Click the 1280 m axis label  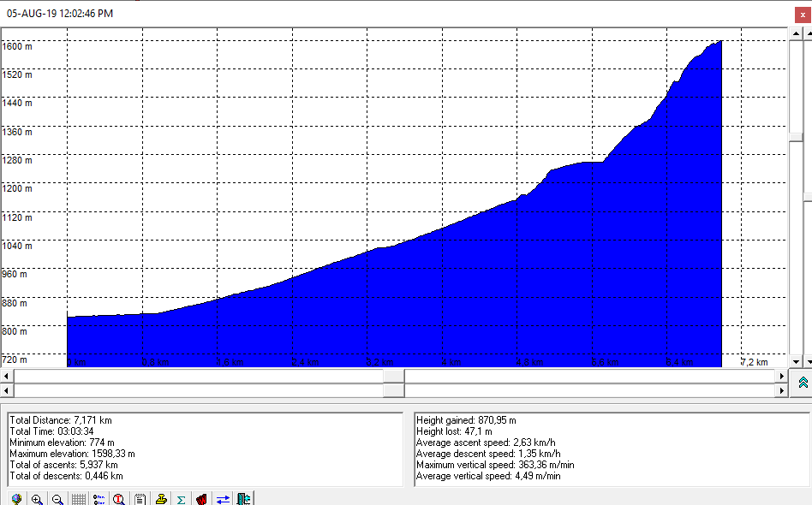click(x=17, y=160)
